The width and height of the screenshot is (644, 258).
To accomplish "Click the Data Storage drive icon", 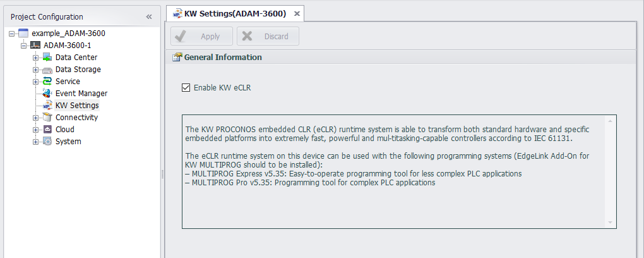I will coord(47,70).
